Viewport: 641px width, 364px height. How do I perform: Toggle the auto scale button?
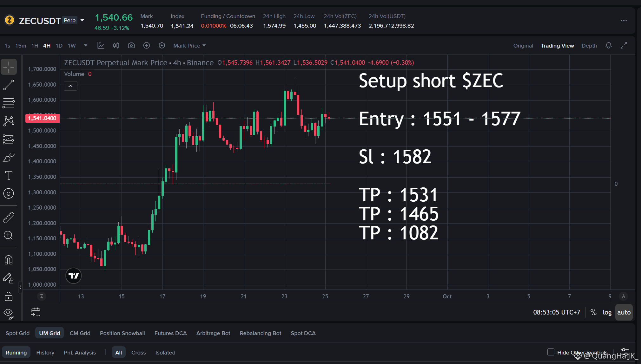(x=624, y=312)
